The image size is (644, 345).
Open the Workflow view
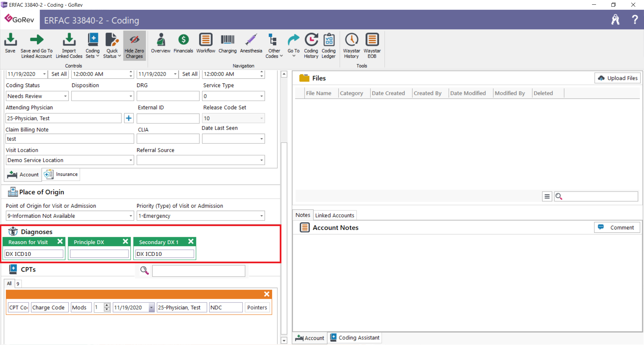(x=206, y=44)
